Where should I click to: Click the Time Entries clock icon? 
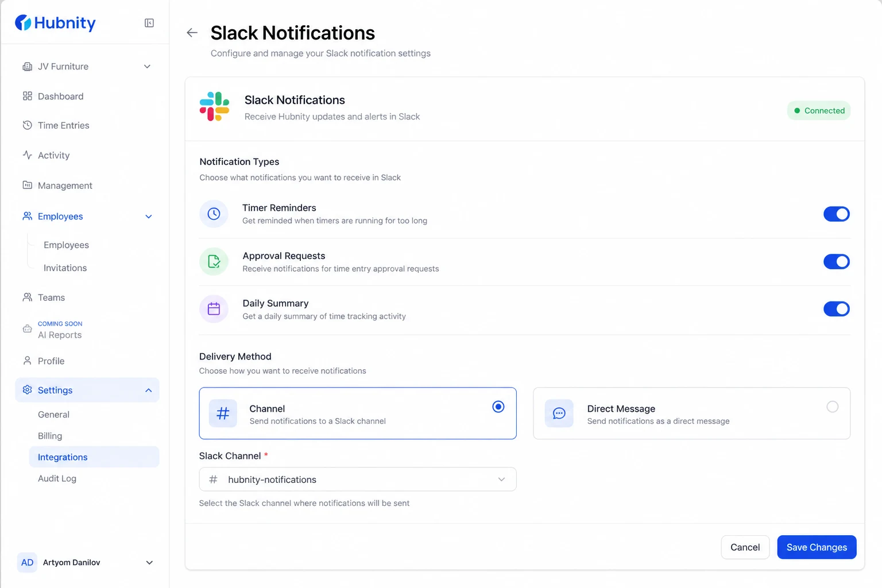tap(27, 125)
